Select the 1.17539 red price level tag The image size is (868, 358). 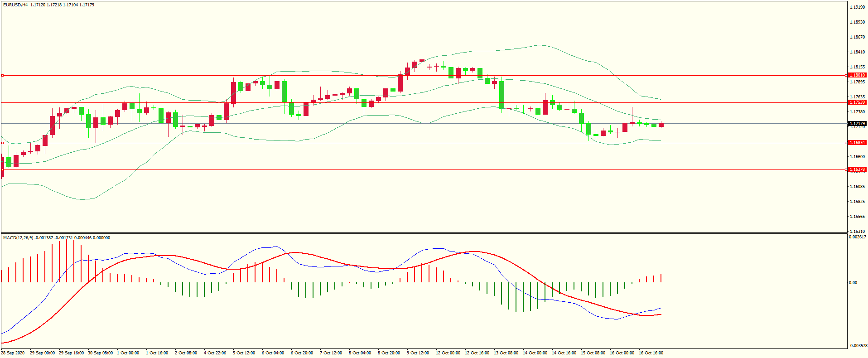857,102
